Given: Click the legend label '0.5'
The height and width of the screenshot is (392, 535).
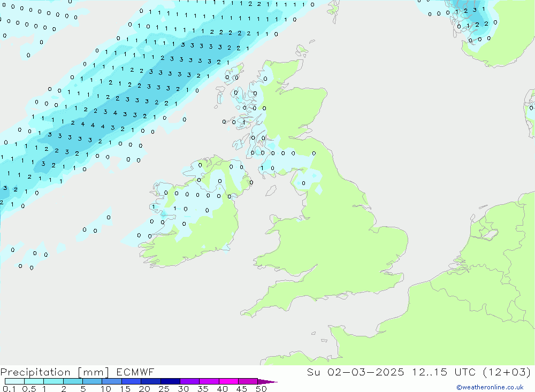Looking at the screenshot, I should click(29, 389).
